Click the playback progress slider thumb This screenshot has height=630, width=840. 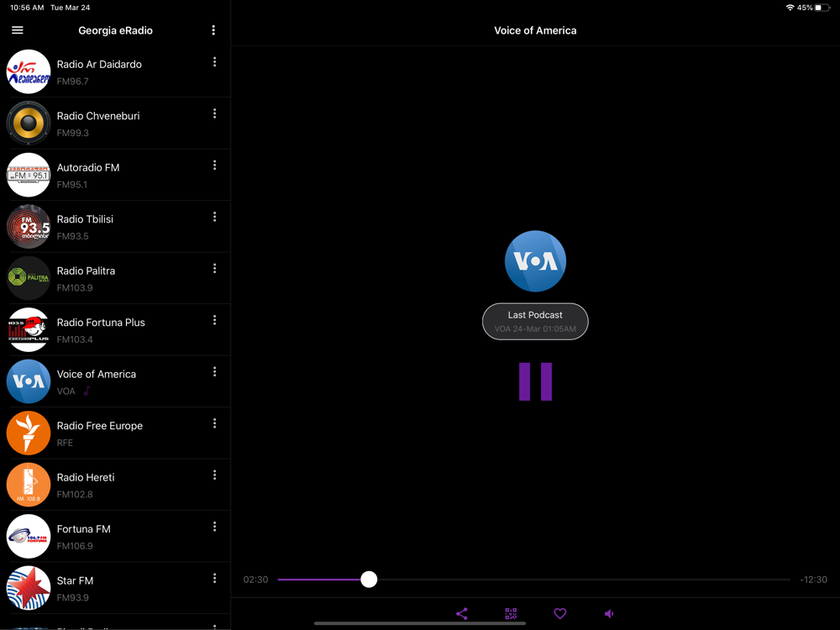369,579
